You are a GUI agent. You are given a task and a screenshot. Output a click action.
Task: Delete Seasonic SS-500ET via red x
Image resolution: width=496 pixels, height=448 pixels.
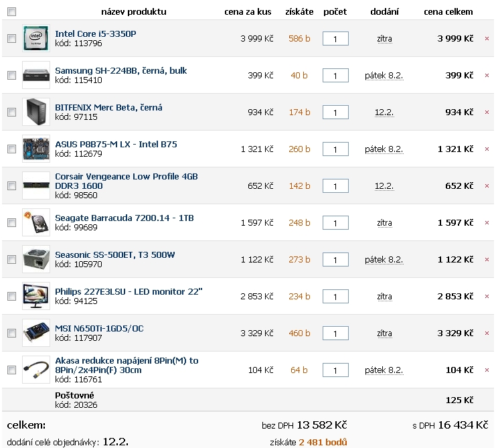(x=487, y=259)
